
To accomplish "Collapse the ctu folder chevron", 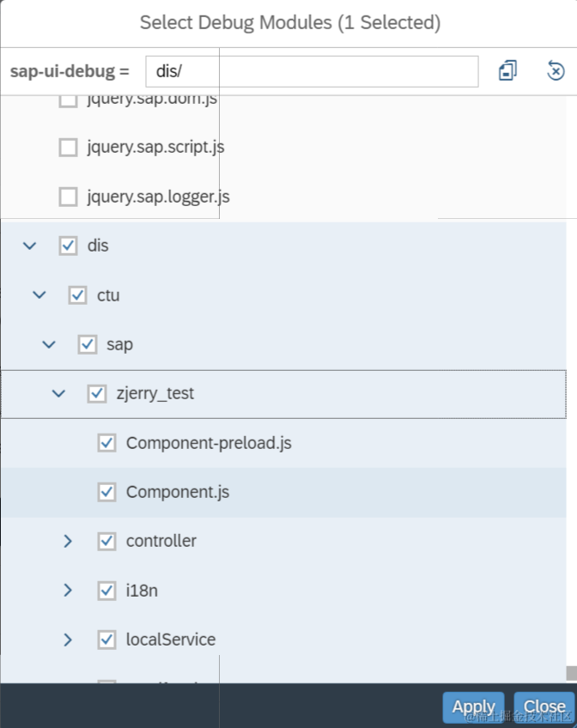I will pos(39,295).
